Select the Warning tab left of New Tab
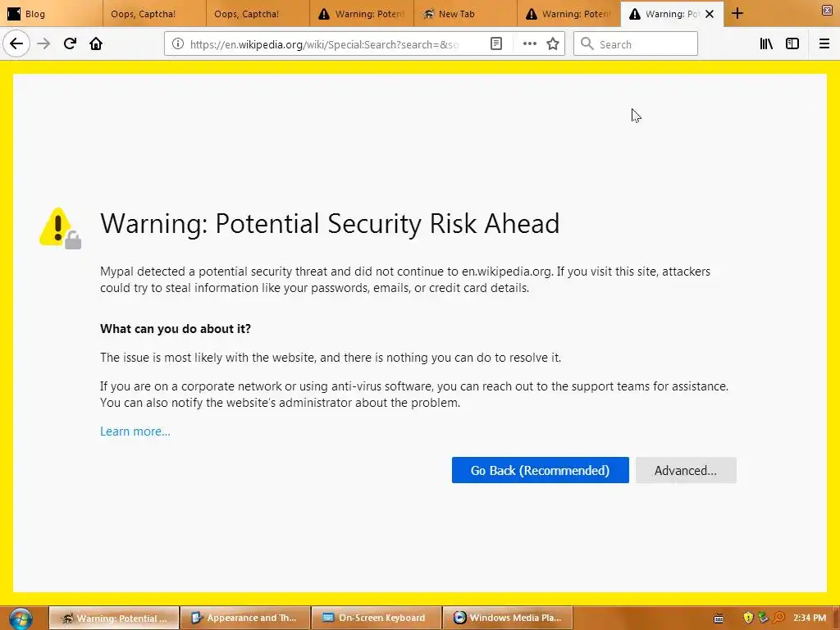Screen dimensions: 840x630 (362, 14)
